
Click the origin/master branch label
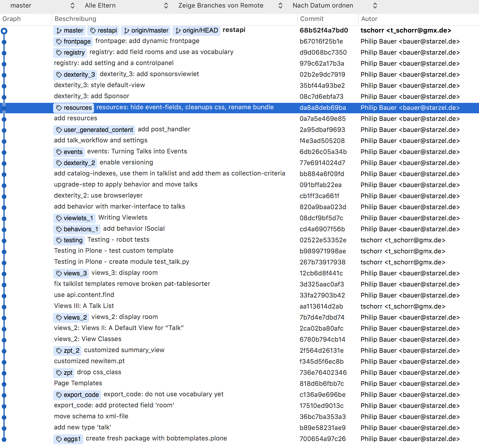pyautogui.click(x=146, y=31)
